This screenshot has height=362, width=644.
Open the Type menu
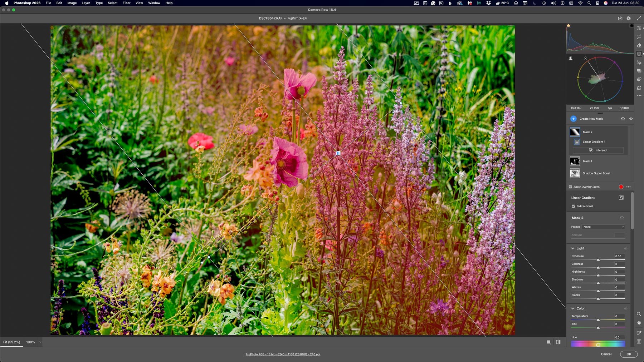click(99, 3)
